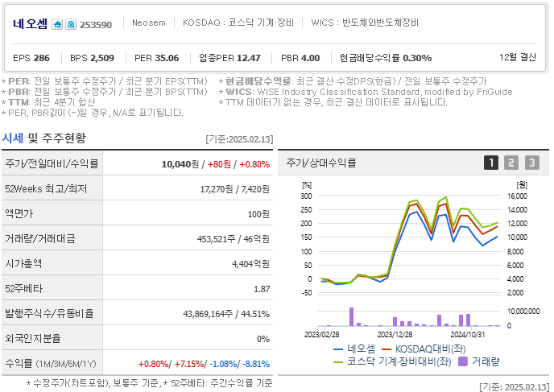Click the 100원 face value cell
The width and height of the screenshot is (554, 392).
pyautogui.click(x=258, y=214)
